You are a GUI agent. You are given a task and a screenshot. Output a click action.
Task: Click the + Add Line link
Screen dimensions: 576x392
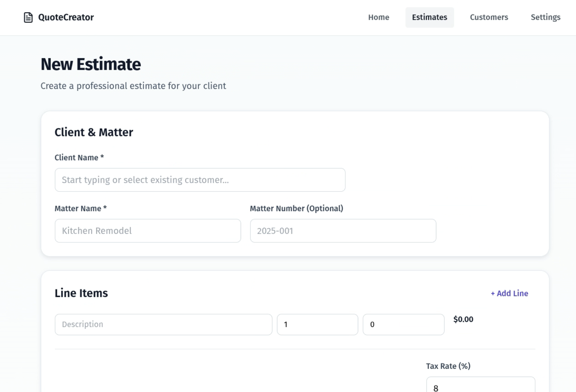pyautogui.click(x=509, y=293)
